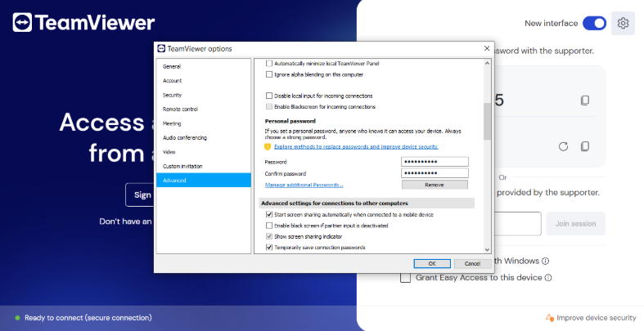Click the TeamViewer logo in main window
Viewport: 644px width, 331px height.
point(83,22)
